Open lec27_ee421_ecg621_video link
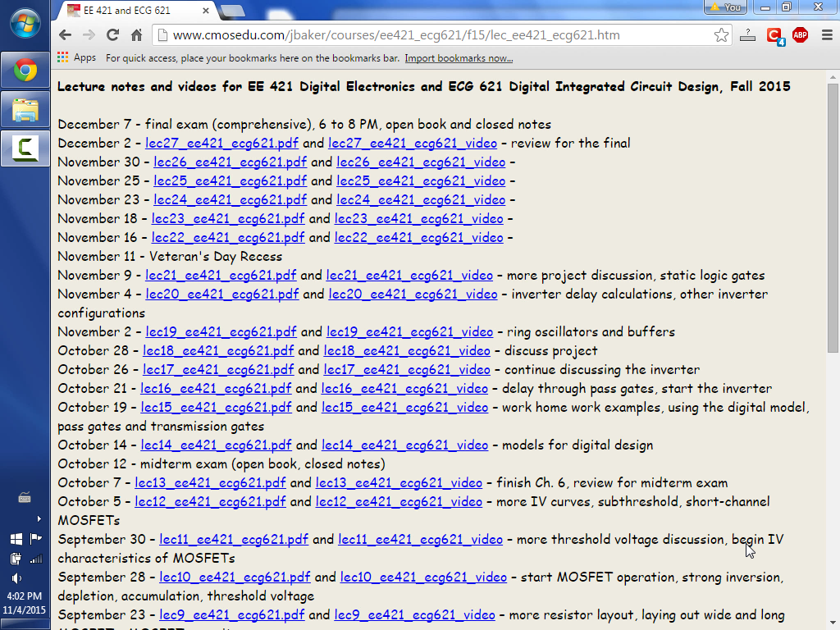 click(x=413, y=143)
